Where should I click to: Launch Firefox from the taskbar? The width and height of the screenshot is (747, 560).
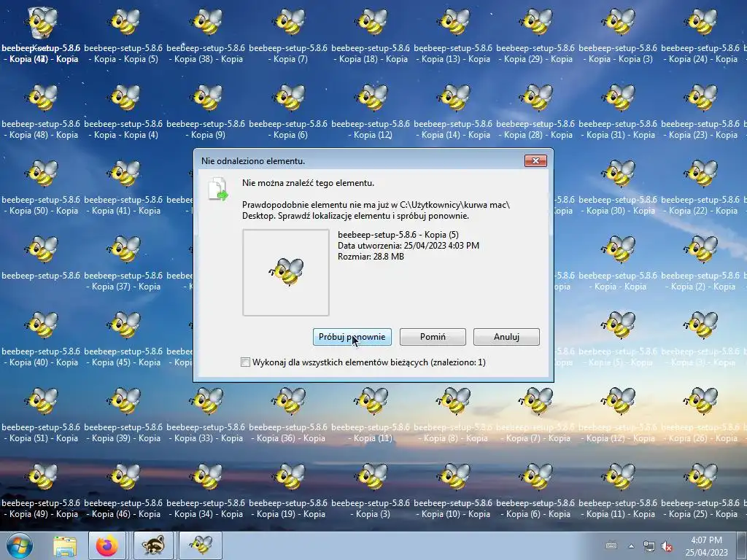[107, 546]
